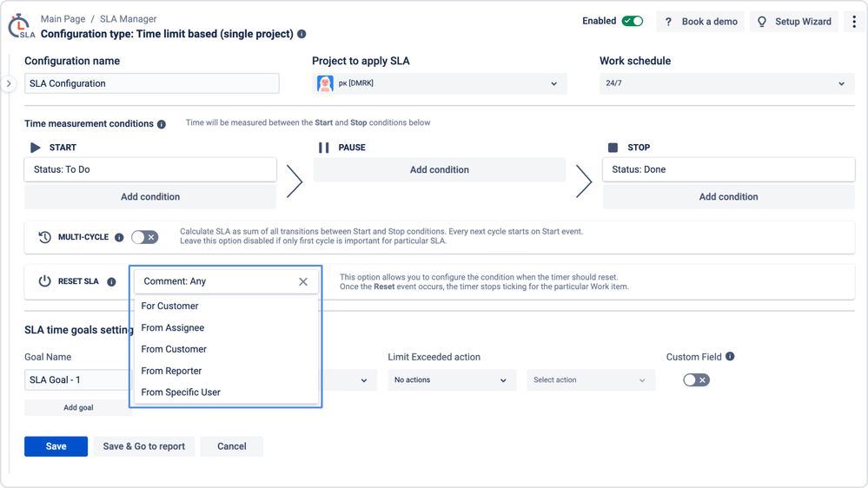Click the Configuration name input field
Viewport: 868px width, 488px height.
[x=152, y=83]
